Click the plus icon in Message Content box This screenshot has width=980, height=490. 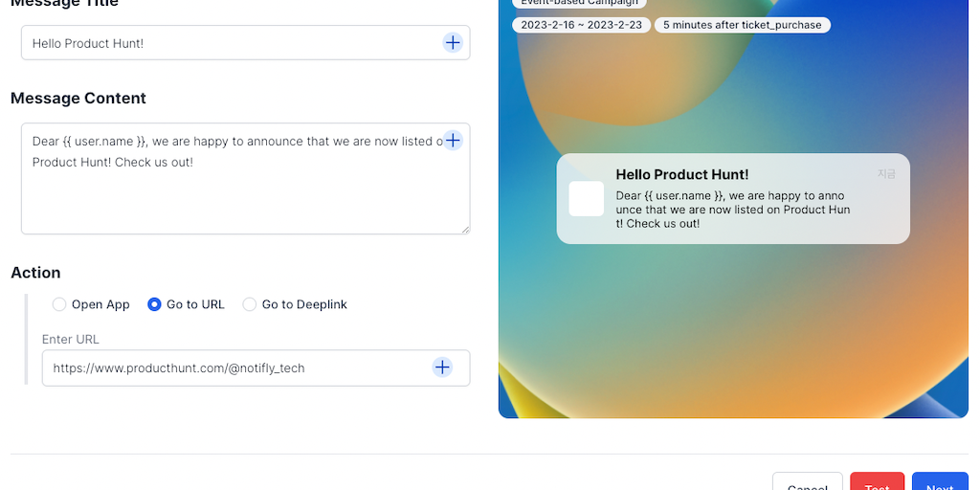[453, 140]
